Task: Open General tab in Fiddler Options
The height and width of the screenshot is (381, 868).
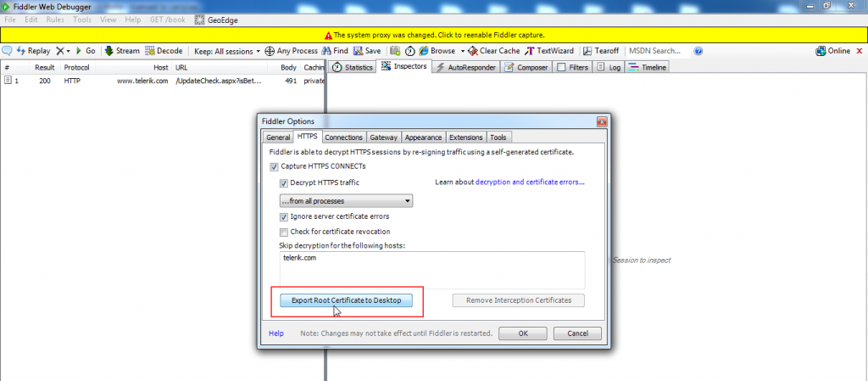Action: point(278,137)
